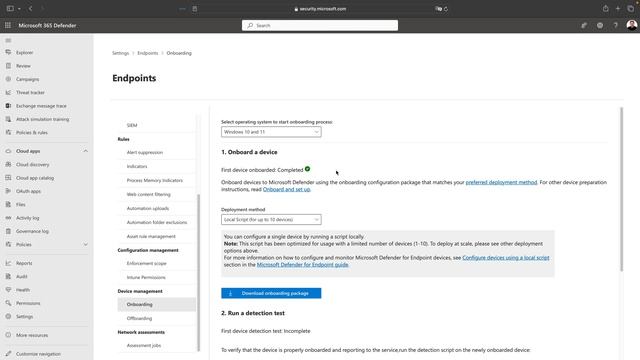Image resolution: width=640 pixels, height=360 pixels.
Task: Open Explorer icon in left navigation
Action: click(8, 52)
